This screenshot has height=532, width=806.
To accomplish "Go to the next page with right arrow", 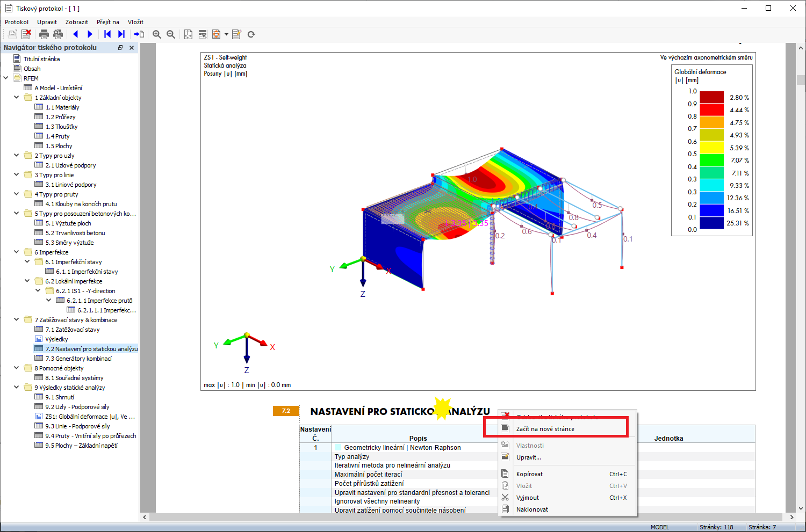I will pyautogui.click(x=90, y=34).
